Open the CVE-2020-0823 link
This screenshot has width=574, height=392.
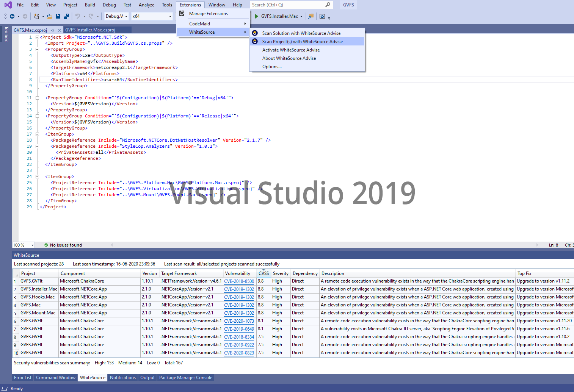(x=239, y=353)
